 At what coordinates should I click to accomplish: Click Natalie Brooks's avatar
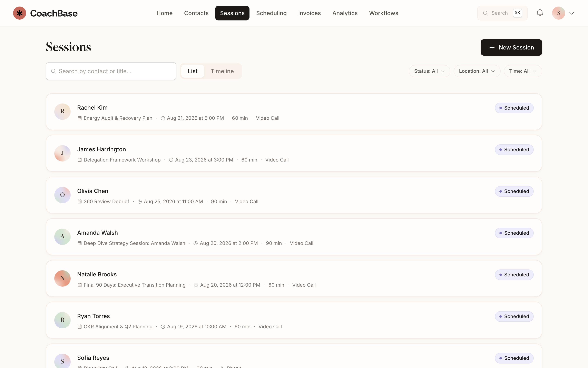click(x=62, y=278)
